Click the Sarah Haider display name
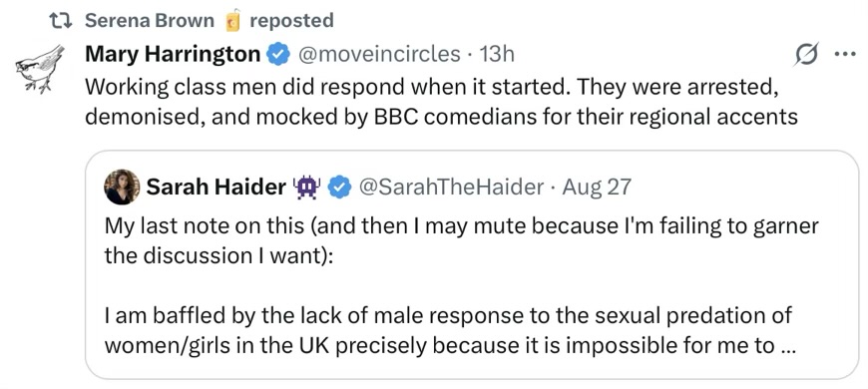The image size is (868, 389). (x=216, y=188)
